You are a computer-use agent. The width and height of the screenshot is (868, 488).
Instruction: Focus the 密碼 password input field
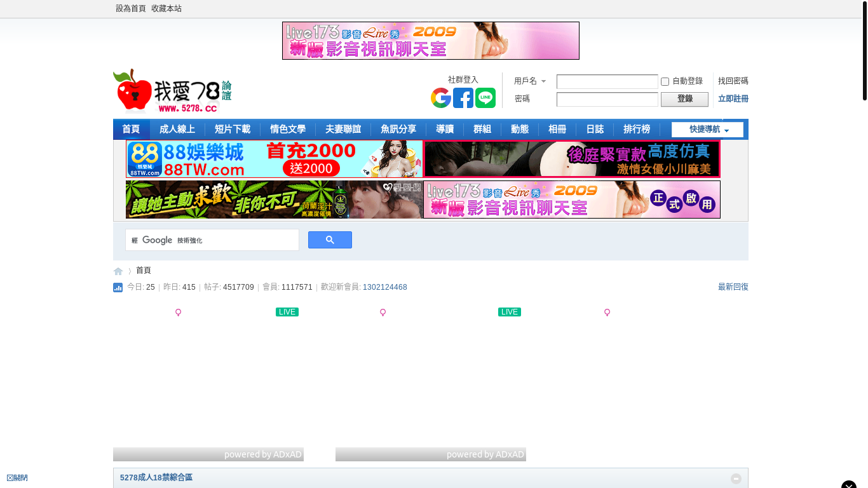click(607, 100)
